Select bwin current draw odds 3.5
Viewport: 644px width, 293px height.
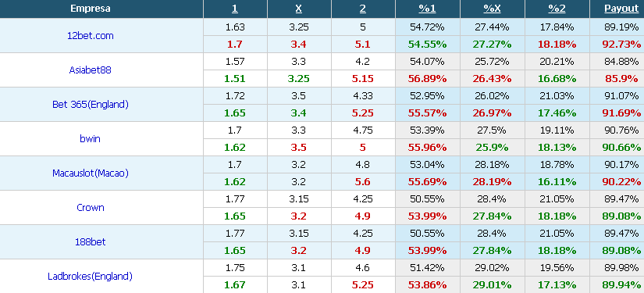click(x=299, y=148)
